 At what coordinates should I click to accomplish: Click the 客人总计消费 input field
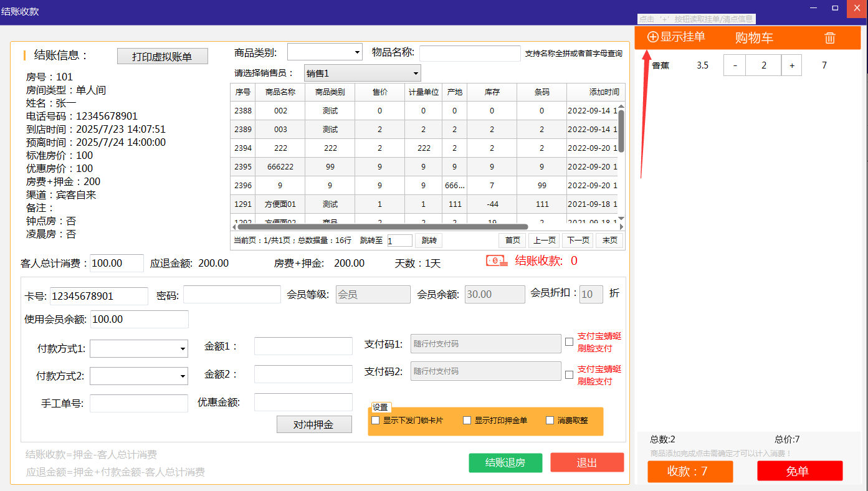tap(117, 264)
